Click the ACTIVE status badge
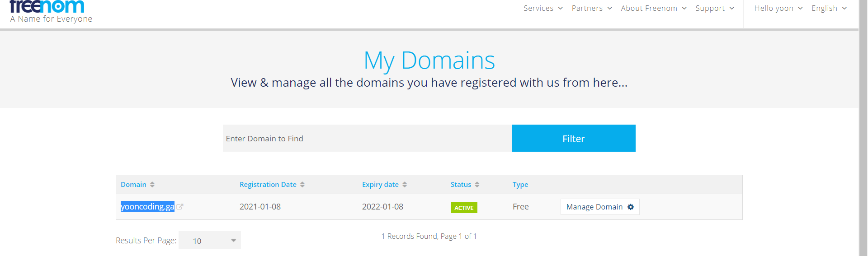The width and height of the screenshot is (868, 256). [464, 208]
